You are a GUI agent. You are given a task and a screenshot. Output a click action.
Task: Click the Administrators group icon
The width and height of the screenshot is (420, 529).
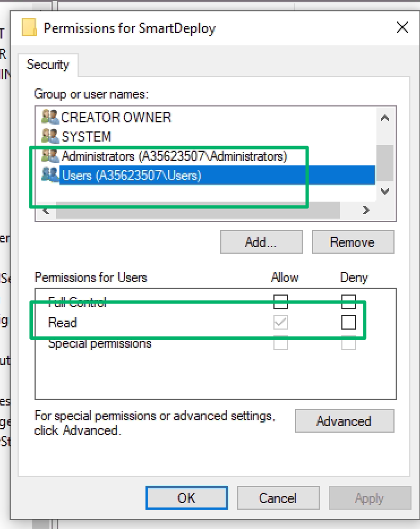tap(50, 156)
